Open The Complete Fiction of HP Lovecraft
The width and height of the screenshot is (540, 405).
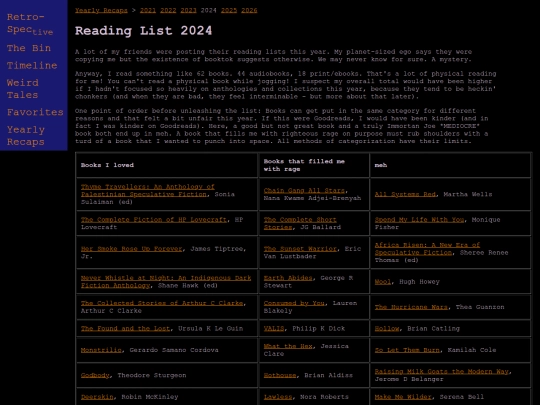pyautogui.click(x=154, y=220)
